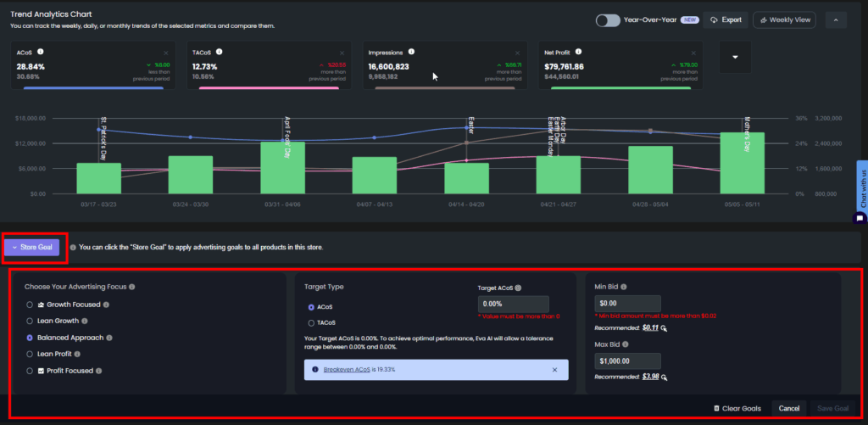The height and width of the screenshot is (425, 868).
Task: Remove the Net Profit metric card
Action: [693, 53]
